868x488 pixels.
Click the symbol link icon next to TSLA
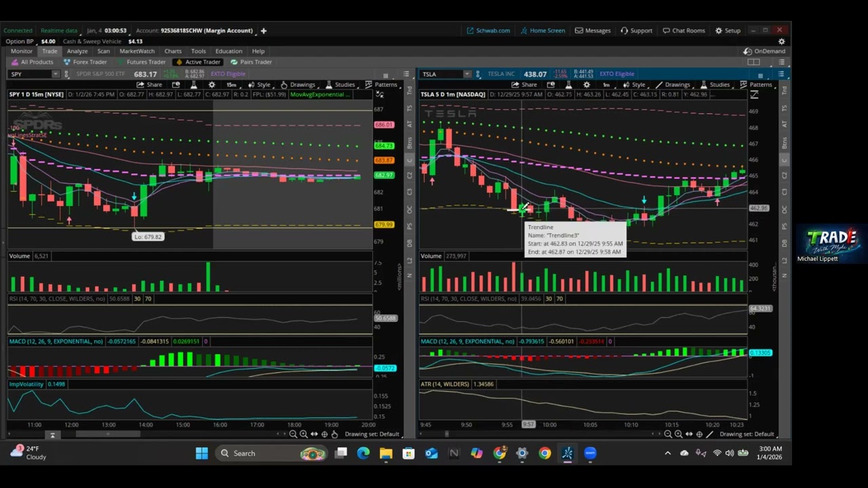478,74
